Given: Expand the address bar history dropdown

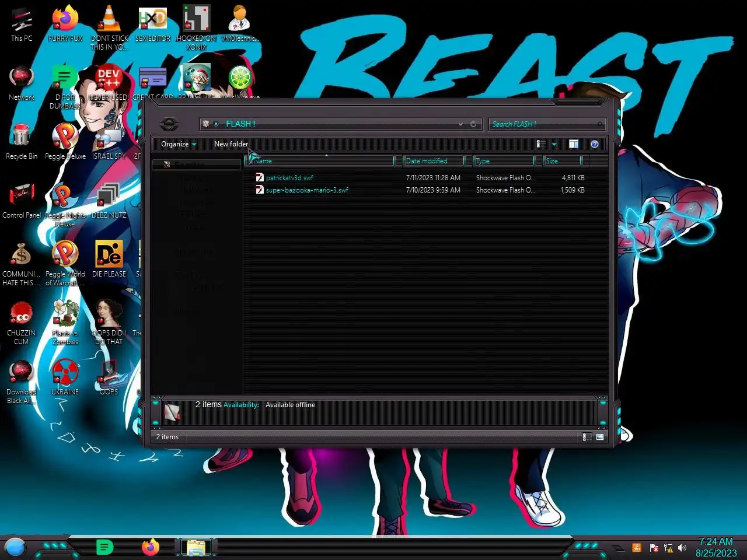Looking at the screenshot, I should click(460, 124).
